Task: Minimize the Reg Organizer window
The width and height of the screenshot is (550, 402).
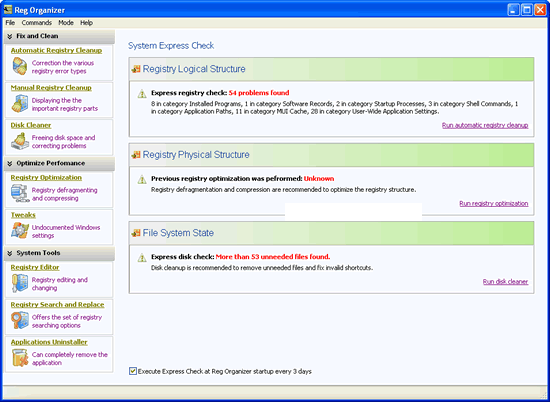Action: point(513,10)
